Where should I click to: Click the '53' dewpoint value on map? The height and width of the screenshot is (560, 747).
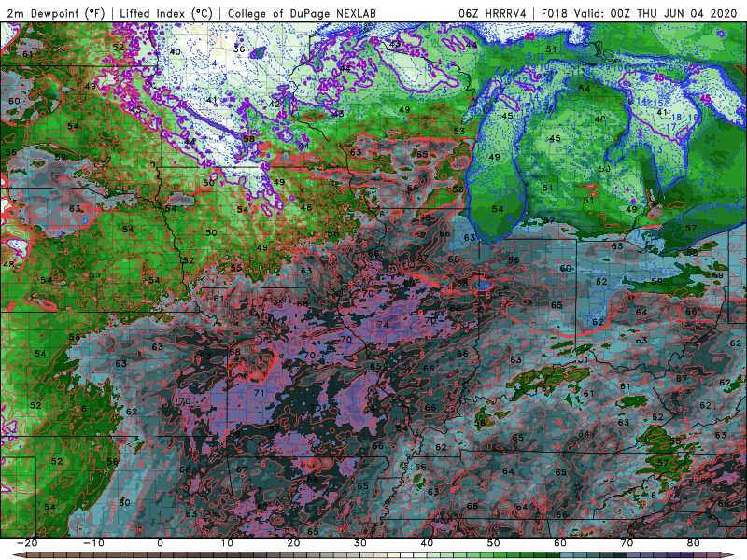pos(458,132)
